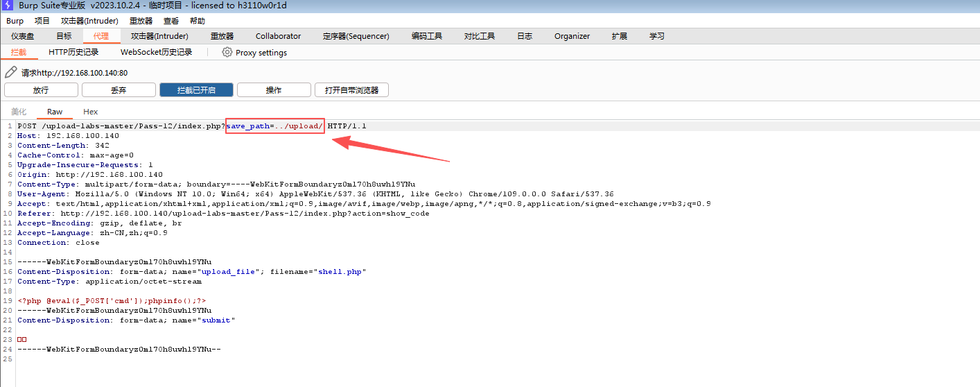Switch to the 目标 tab
980x387 pixels.
[64, 36]
